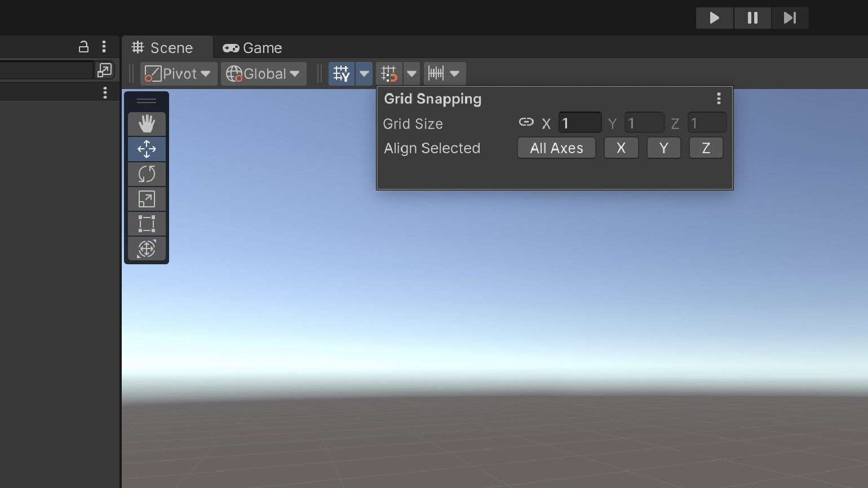Viewport: 868px width, 488px height.
Task: Expand the increment snapping dropdown arrow
Action: pos(455,74)
